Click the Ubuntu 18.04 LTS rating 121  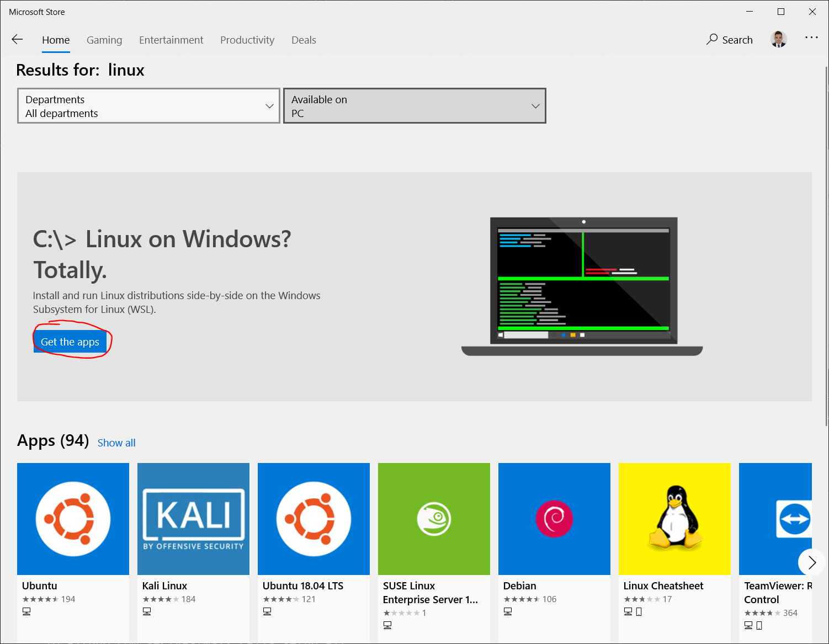coord(289,599)
